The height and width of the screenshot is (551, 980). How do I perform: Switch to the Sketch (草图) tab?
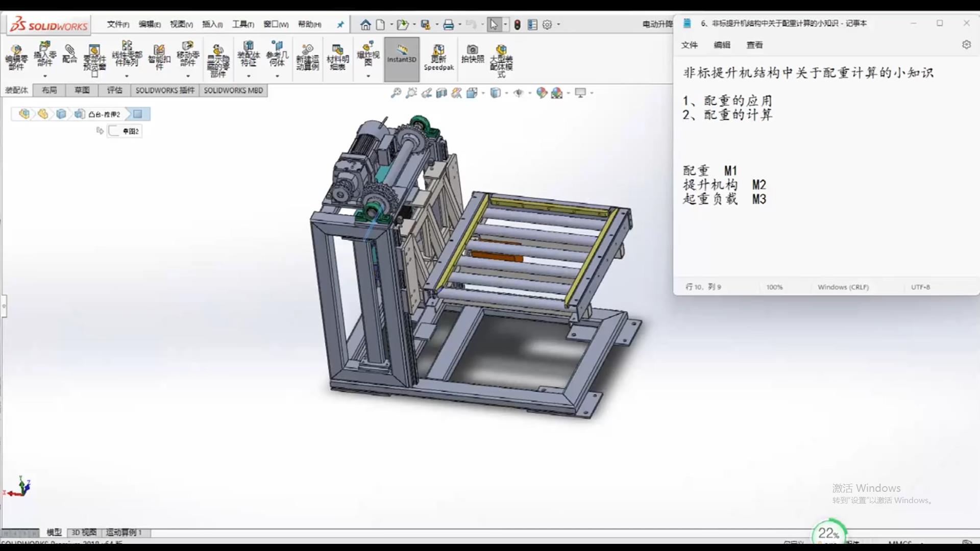(x=82, y=90)
